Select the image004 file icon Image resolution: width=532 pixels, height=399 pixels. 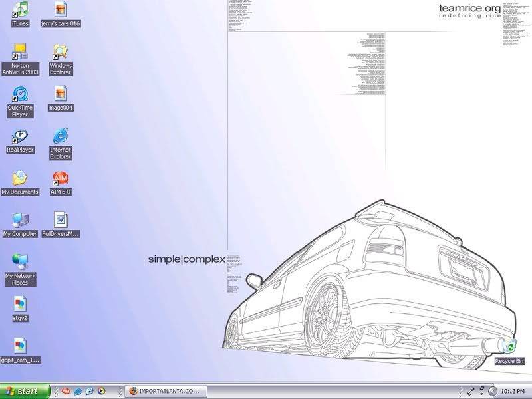pyautogui.click(x=61, y=94)
